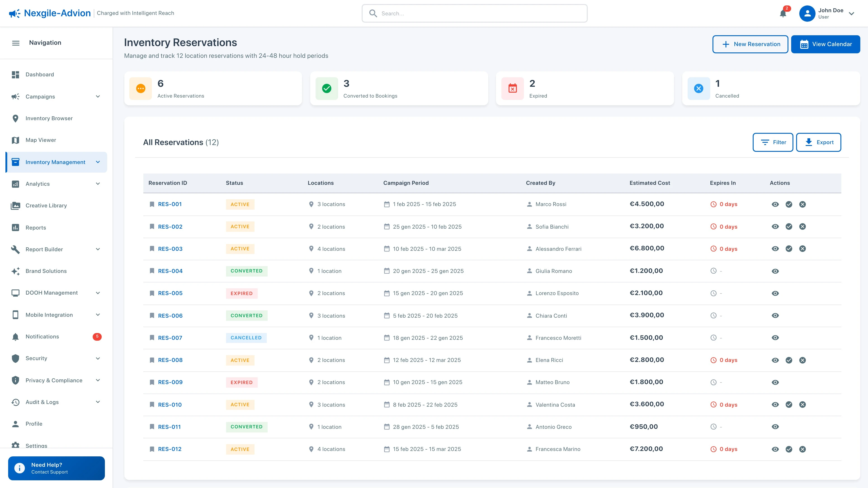Open the Map Viewer sidebar icon
Viewport: 868px width, 488px height.
(16, 140)
